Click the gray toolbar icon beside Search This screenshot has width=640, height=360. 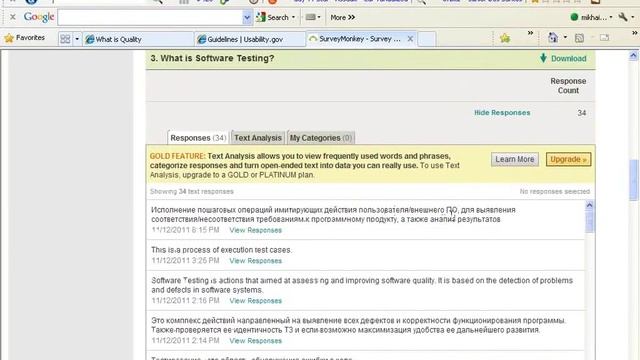(311, 17)
